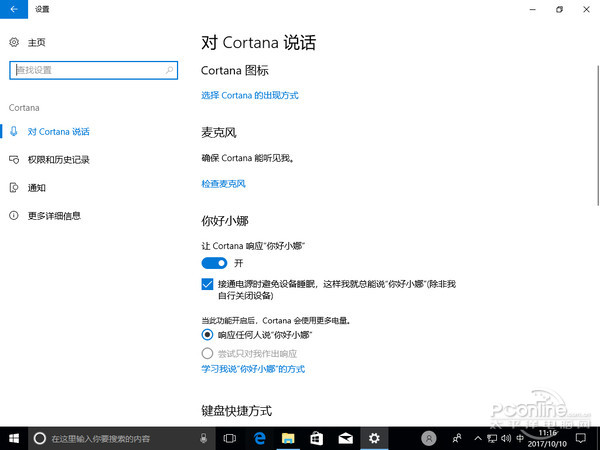Image resolution: width=600 pixels, height=450 pixels.
Task: Click the network icon in system tray
Action: click(492, 439)
